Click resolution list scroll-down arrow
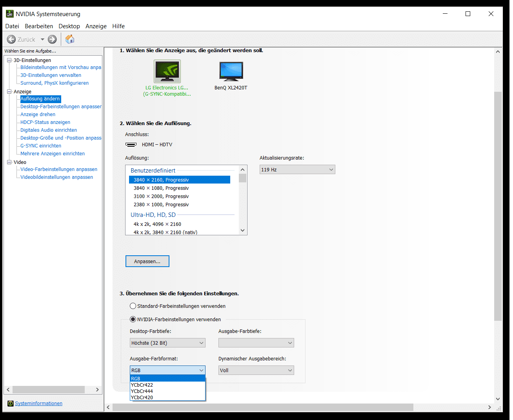Image resolution: width=513 pixels, height=420 pixels. point(242,230)
